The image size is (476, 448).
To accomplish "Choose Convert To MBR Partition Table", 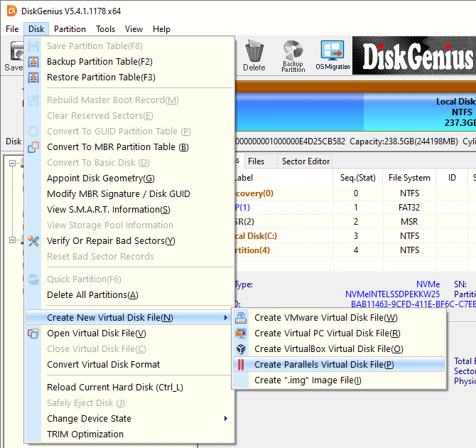I will [117, 147].
